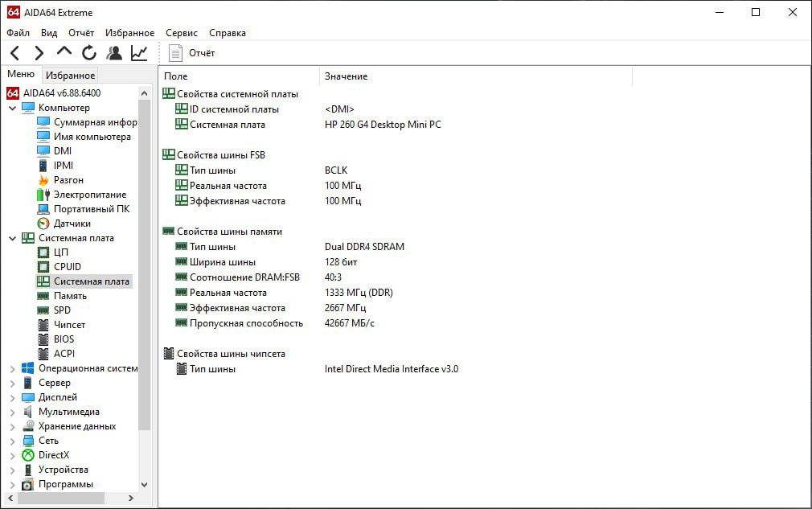The image size is (812, 509).
Task: Open the user profile toolbar icon
Action: 114,53
